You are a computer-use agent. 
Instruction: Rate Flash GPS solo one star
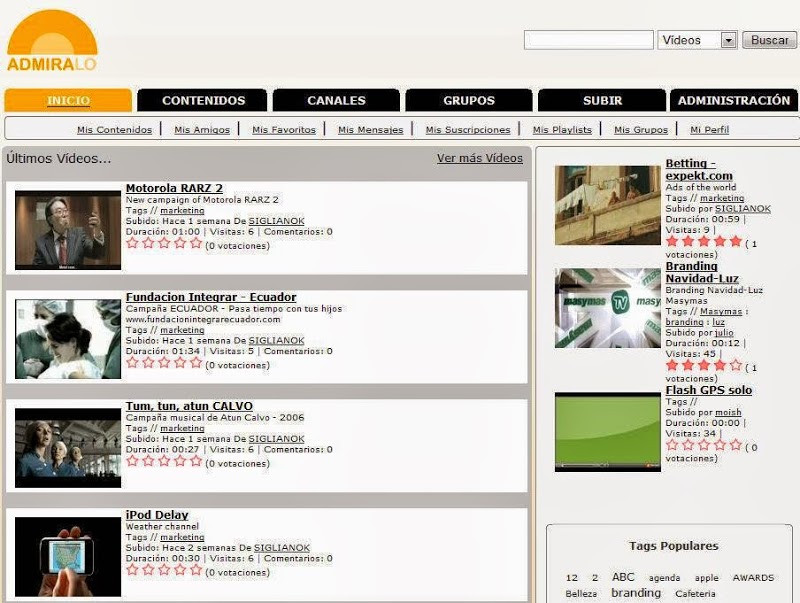672,445
